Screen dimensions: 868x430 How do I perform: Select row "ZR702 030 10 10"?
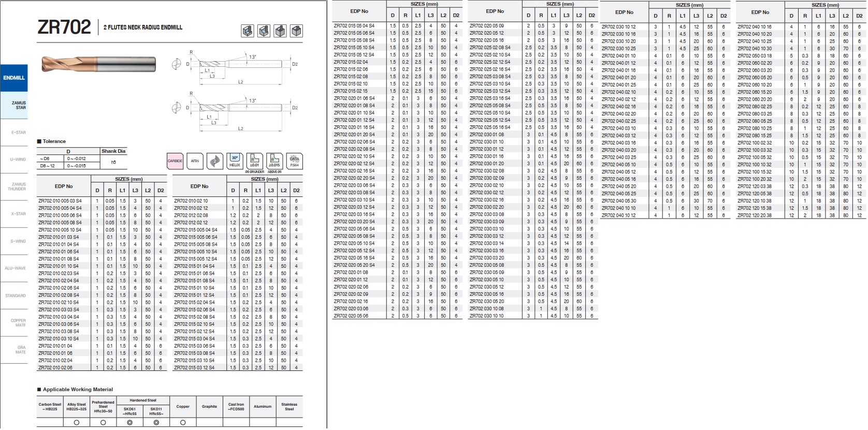pyautogui.click(x=533, y=316)
